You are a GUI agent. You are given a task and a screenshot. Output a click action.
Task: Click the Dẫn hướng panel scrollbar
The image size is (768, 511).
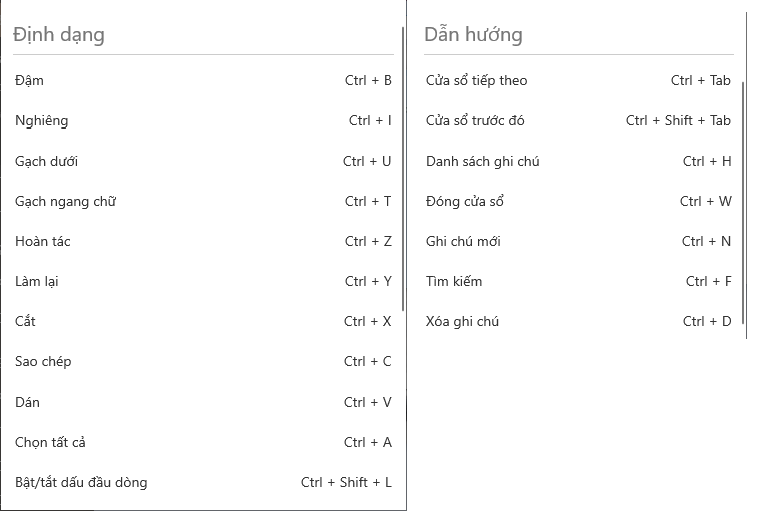[743, 203]
